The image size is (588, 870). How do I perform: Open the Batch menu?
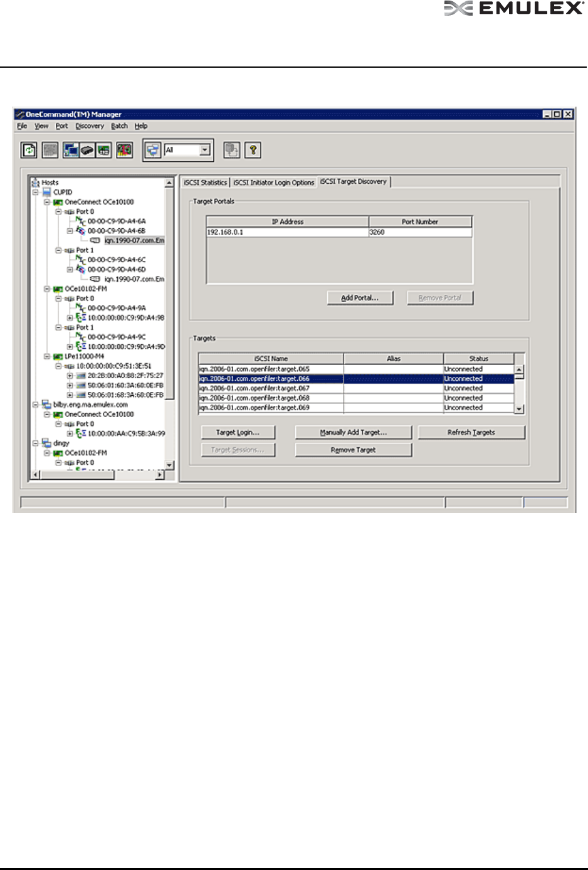click(119, 126)
